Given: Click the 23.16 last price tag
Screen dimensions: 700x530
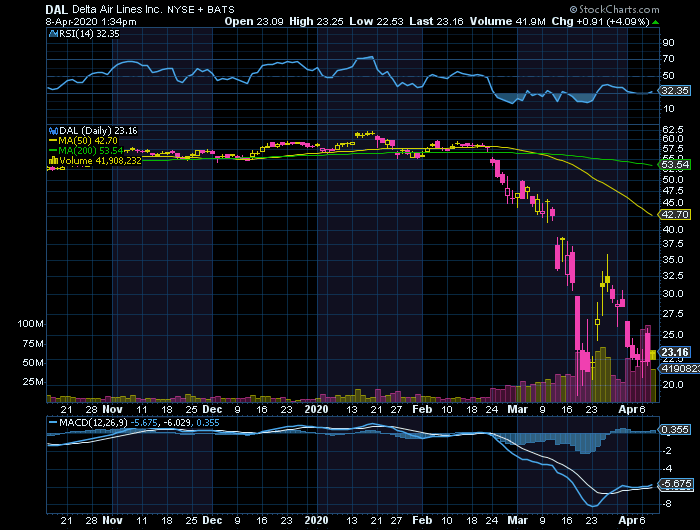Looking at the screenshot, I should tap(675, 352).
